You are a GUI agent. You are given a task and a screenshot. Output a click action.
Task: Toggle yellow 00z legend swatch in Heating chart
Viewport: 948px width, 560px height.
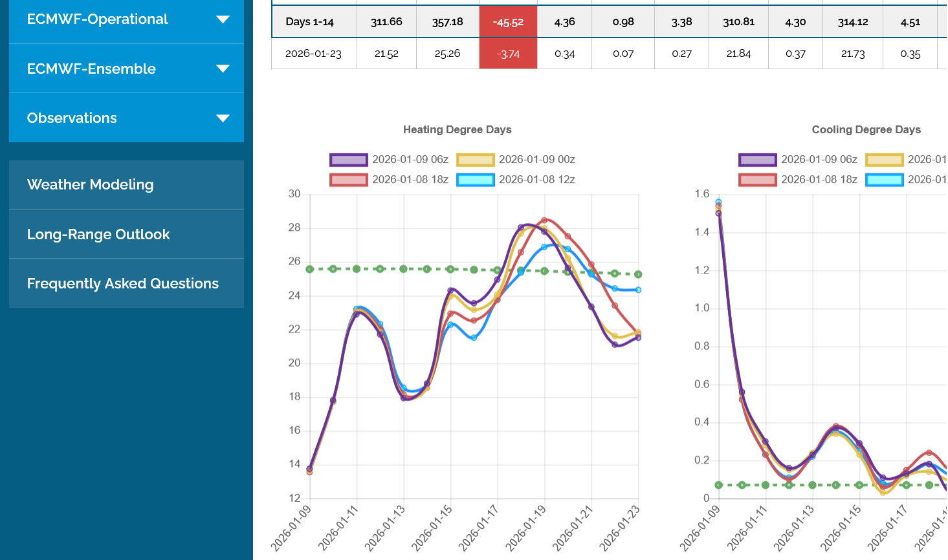[x=476, y=160]
